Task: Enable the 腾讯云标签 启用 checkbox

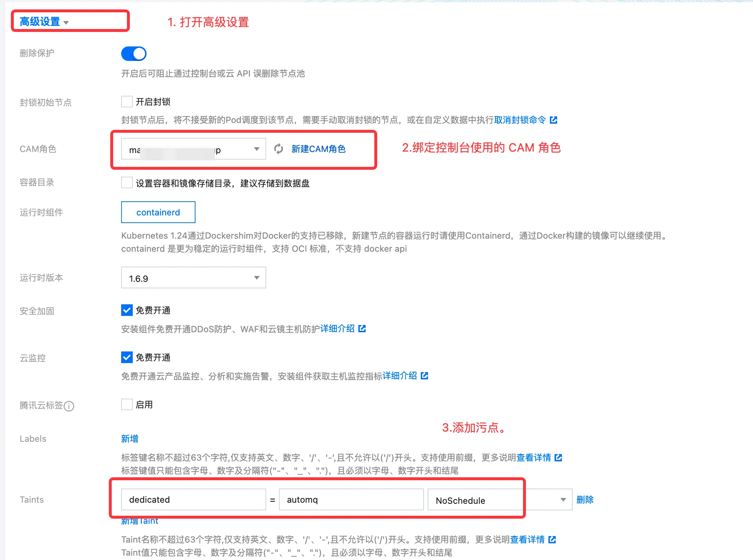Action: click(127, 404)
